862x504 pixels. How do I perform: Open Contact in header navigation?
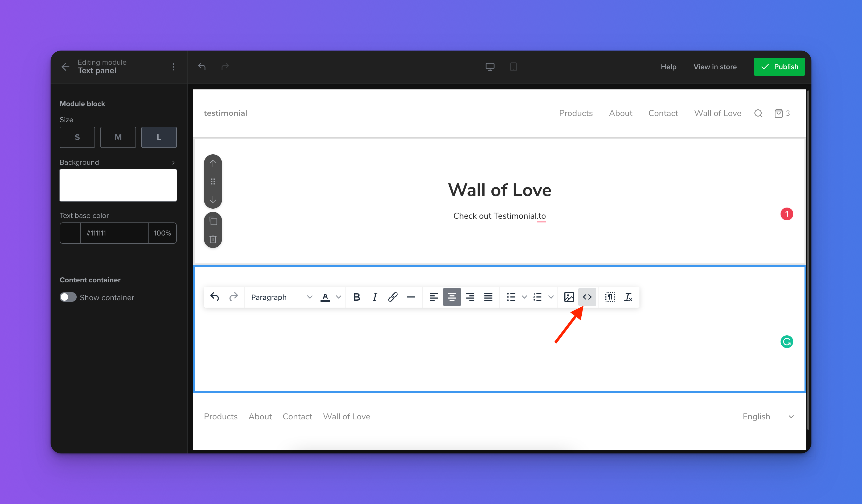[663, 113]
